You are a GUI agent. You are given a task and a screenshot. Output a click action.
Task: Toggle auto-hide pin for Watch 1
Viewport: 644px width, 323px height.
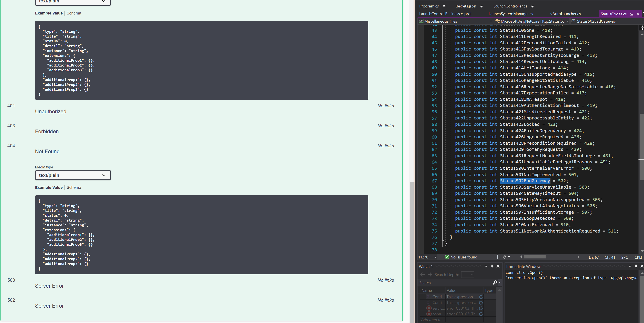point(492,266)
